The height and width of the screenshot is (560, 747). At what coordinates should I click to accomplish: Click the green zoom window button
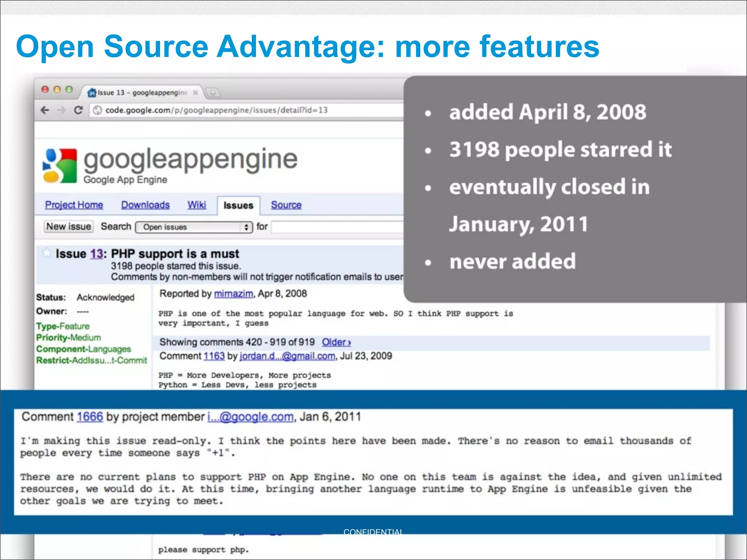click(x=69, y=90)
